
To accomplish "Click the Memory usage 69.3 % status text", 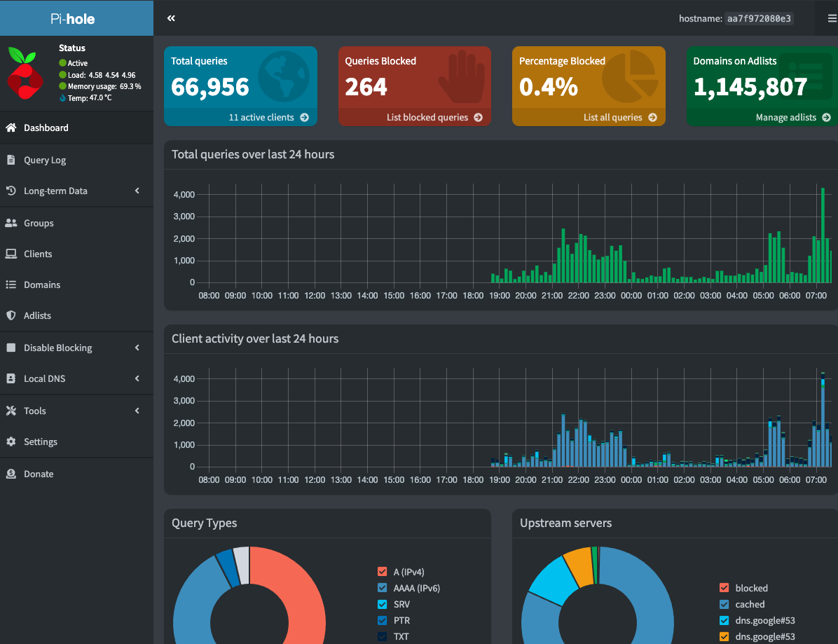I will tap(104, 87).
